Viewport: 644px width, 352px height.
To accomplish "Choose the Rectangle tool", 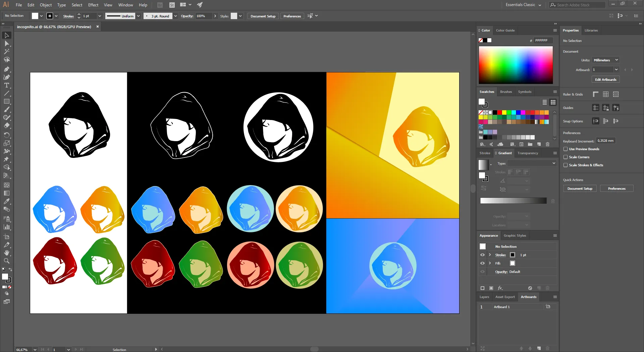I will click(7, 102).
